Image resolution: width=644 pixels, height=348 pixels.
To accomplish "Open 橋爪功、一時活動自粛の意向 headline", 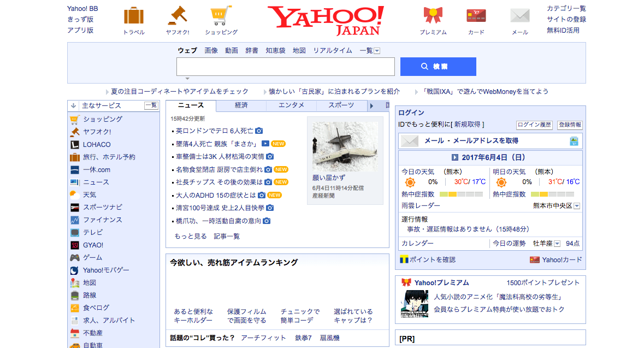I will [x=218, y=221].
